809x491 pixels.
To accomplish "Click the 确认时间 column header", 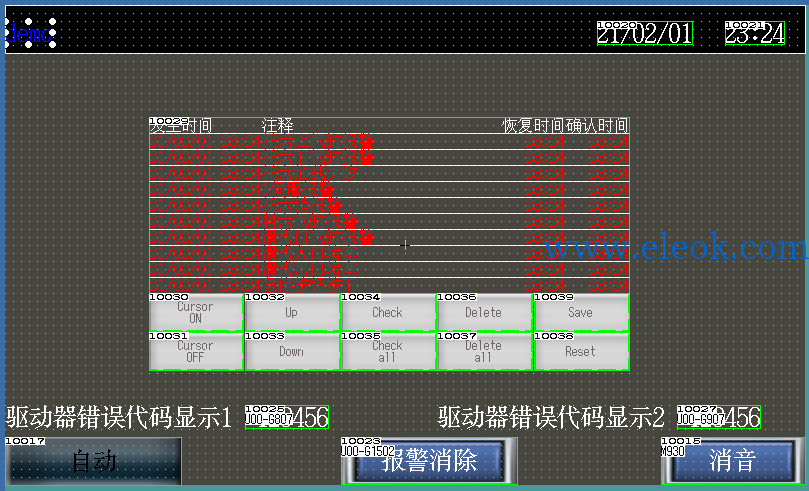I will click(x=597, y=125).
